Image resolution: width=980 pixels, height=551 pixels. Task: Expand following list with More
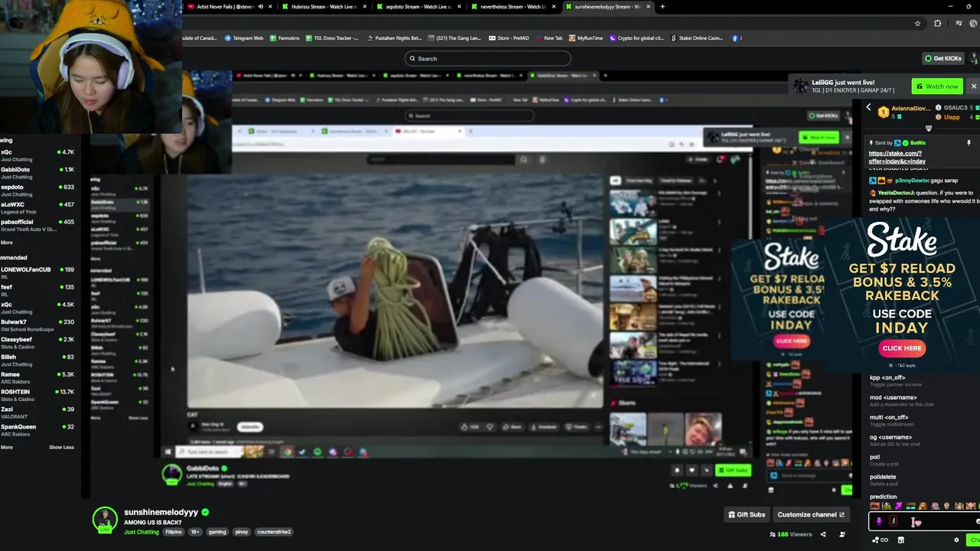[x=6, y=243]
